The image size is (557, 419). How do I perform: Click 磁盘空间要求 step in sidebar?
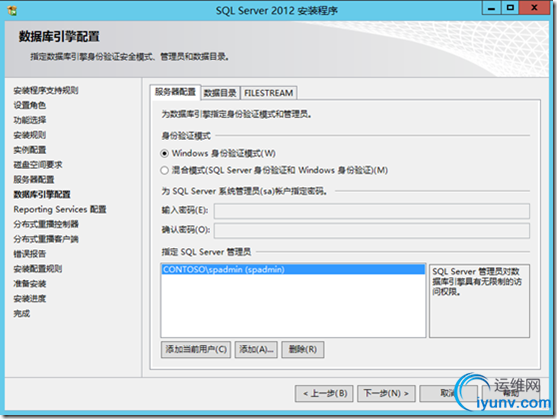point(38,165)
